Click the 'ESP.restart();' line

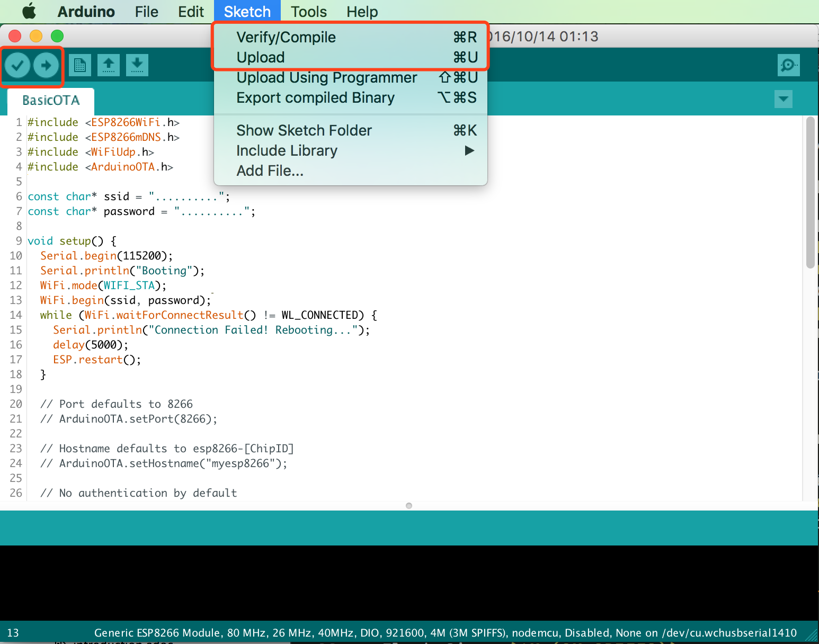[x=97, y=360]
